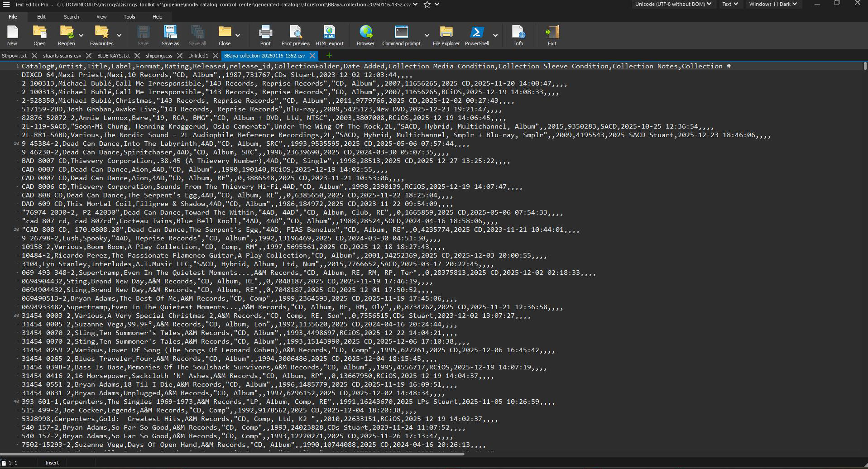The image size is (868, 469).
Task: Add a new tab with the plus icon
Action: point(329,55)
